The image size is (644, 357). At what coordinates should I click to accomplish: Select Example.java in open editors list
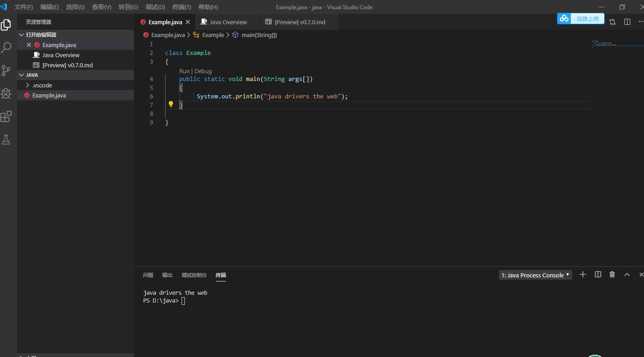[x=75, y=45]
